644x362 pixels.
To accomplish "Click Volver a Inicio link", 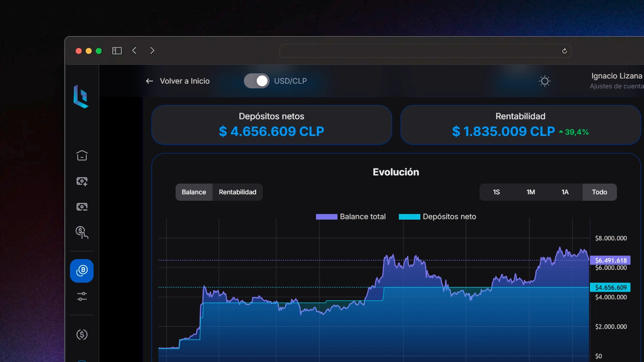I will click(x=185, y=81).
